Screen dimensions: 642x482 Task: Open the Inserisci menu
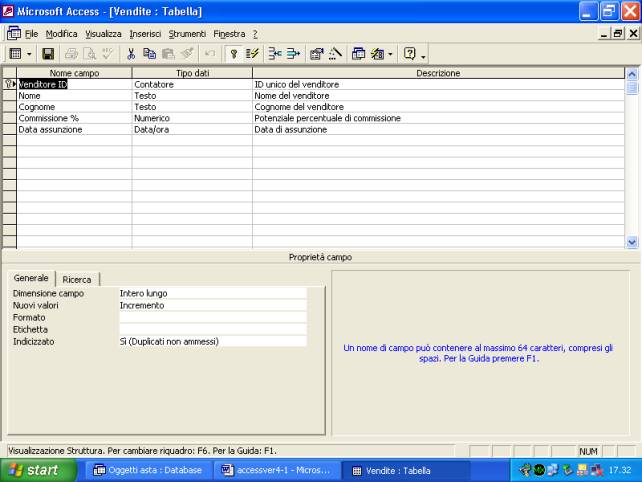point(145,34)
